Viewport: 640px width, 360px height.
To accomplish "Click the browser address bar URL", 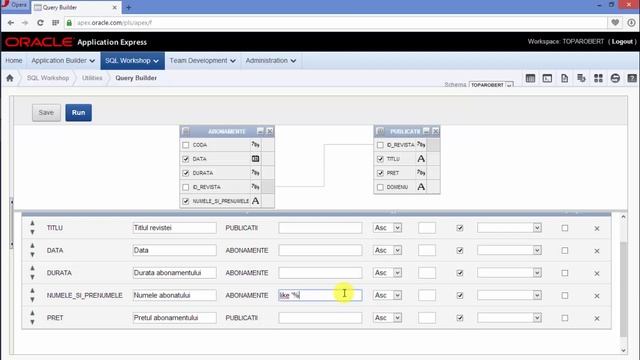I will 114,23.
